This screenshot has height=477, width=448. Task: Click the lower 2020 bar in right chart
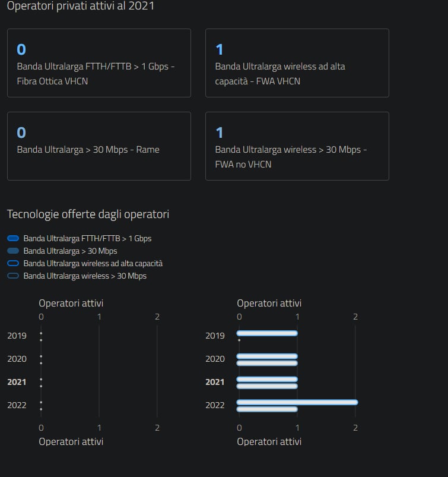tap(267, 363)
